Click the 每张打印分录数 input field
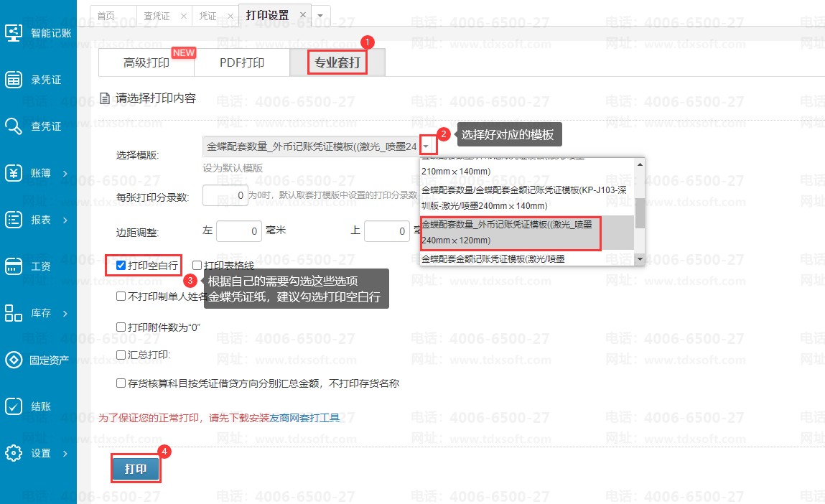Image resolution: width=825 pixels, height=504 pixels. coord(225,195)
